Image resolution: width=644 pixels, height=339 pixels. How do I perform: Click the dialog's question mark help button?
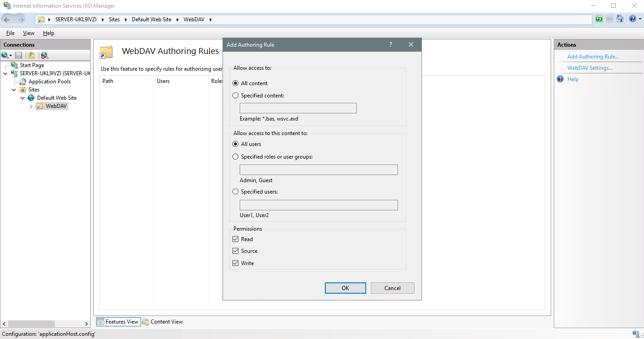(390, 45)
